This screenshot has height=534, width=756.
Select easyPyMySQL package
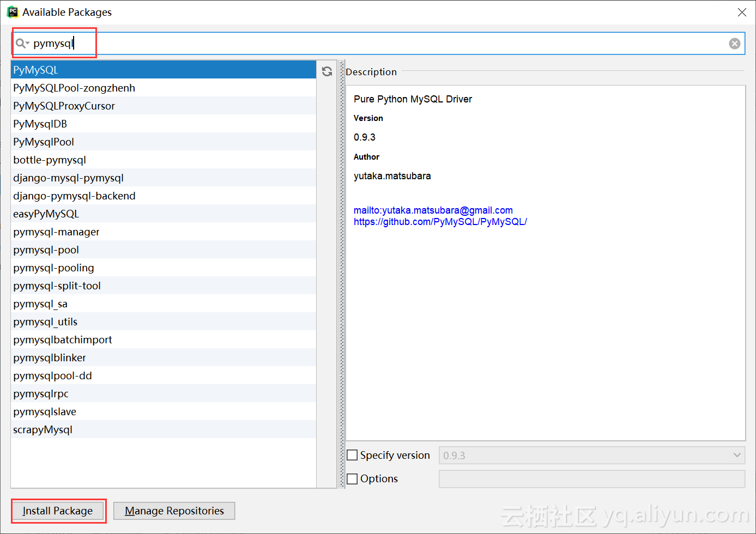click(x=164, y=214)
